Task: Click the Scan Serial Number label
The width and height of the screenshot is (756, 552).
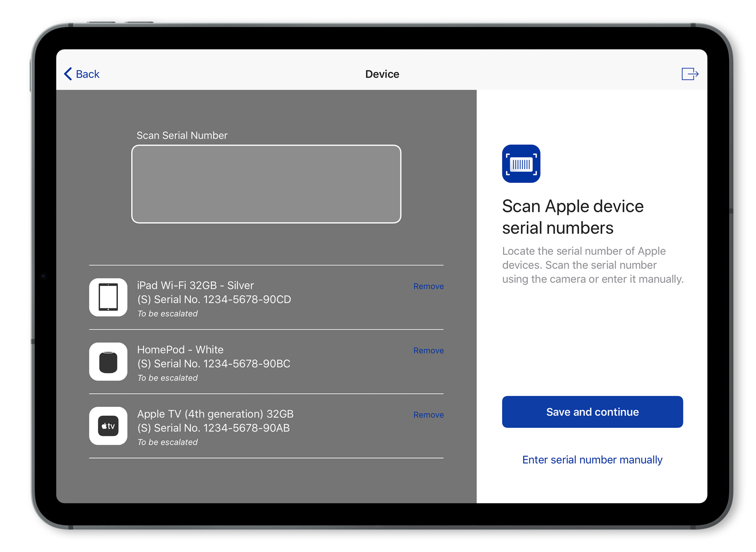Action: (182, 135)
